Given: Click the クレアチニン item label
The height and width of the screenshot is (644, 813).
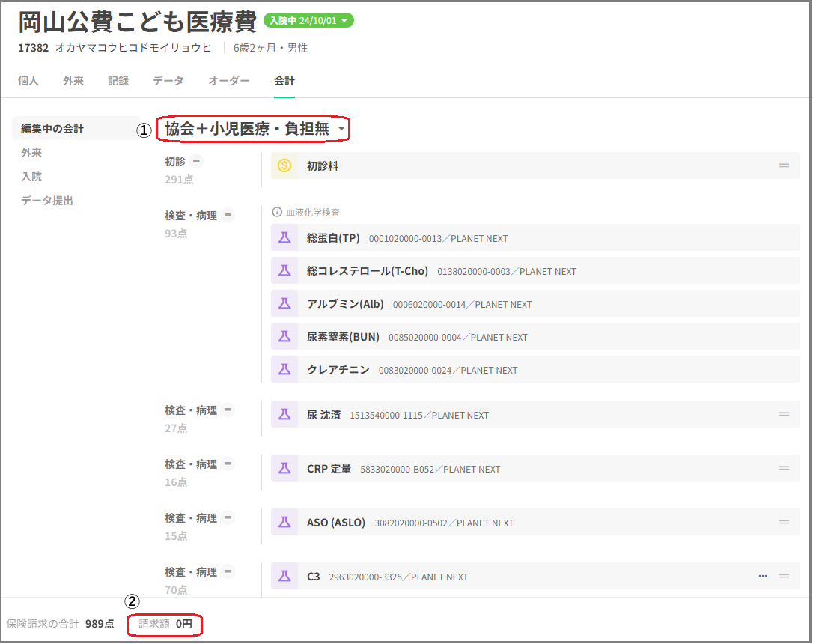Looking at the screenshot, I should coord(338,370).
